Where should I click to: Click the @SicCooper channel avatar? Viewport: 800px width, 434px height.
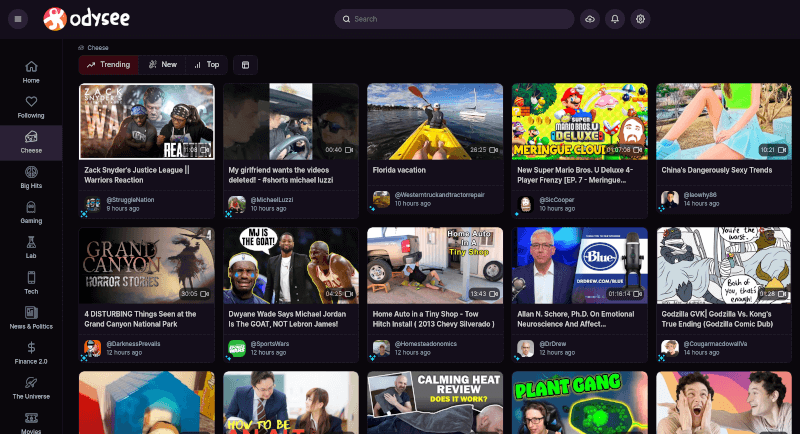coord(526,205)
